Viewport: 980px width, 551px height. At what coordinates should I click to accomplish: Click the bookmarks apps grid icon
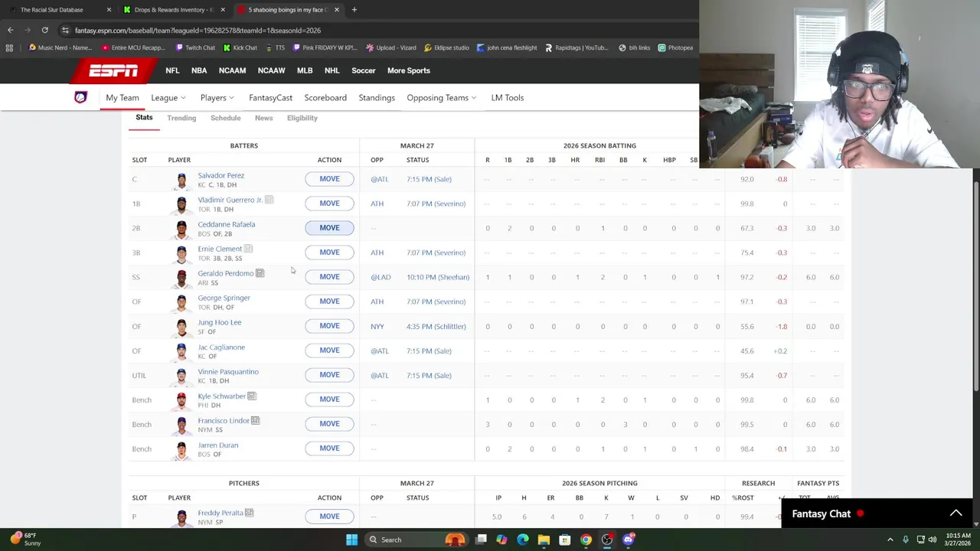coord(9,47)
